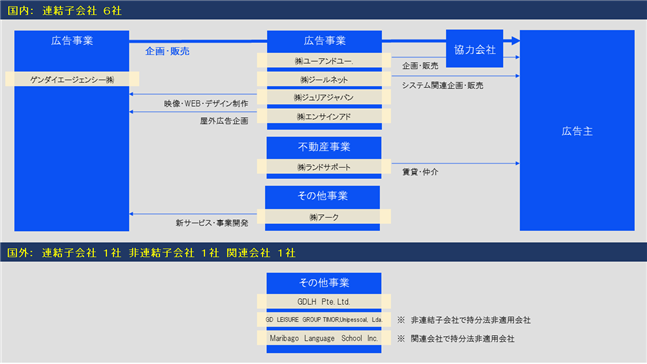This screenshot has height=364, width=647.
Task: Click the ㈱エンサインアド box
Action: click(324, 116)
